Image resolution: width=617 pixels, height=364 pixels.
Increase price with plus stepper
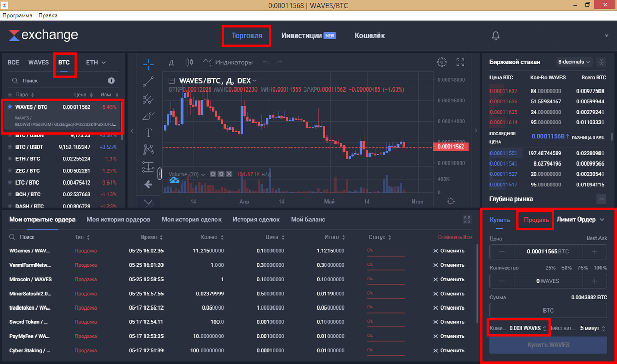(595, 252)
